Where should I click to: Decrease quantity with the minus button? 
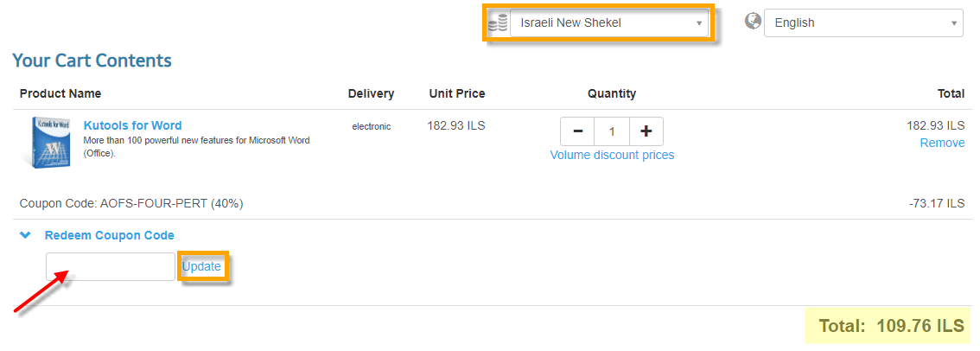click(x=577, y=131)
